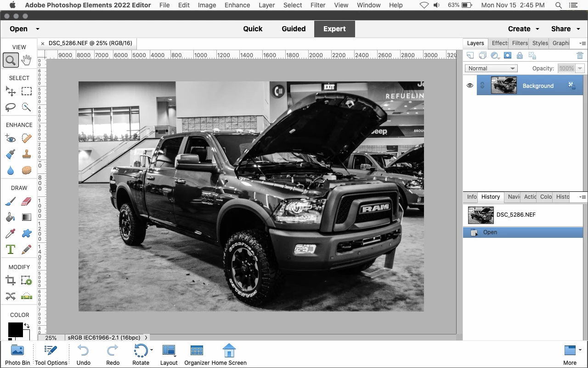Click the Undo button

[x=84, y=355]
